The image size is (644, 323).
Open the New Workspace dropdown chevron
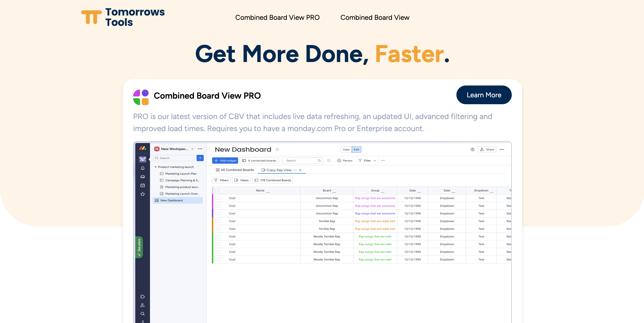click(192, 149)
